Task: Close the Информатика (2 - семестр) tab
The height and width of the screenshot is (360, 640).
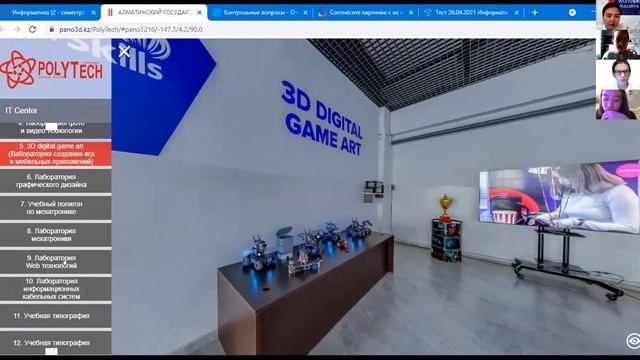Action: pos(93,13)
